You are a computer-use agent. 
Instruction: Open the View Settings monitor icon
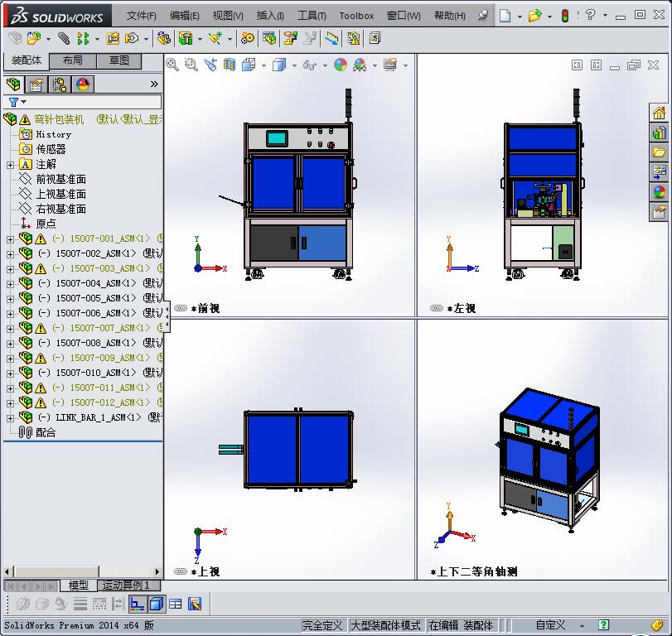(x=390, y=65)
